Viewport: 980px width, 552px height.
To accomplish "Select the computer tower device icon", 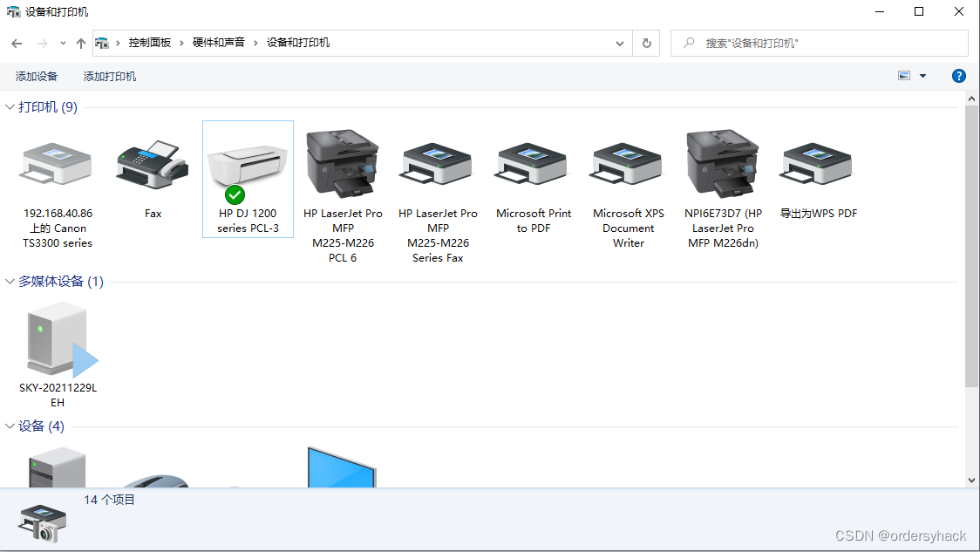I will (57, 467).
